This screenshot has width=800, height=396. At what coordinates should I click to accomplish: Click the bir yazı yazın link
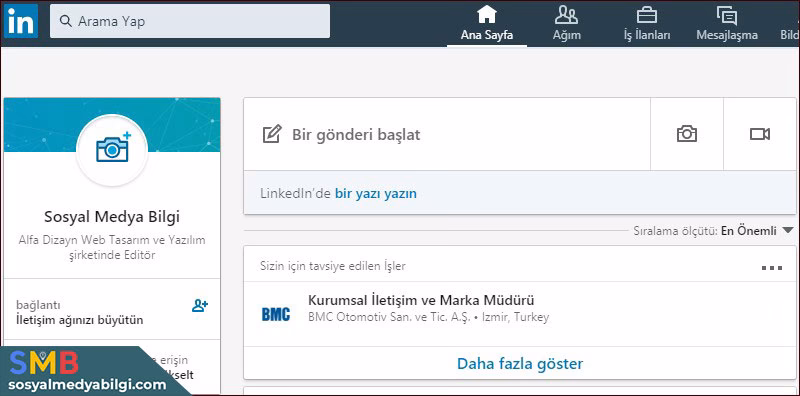376,194
